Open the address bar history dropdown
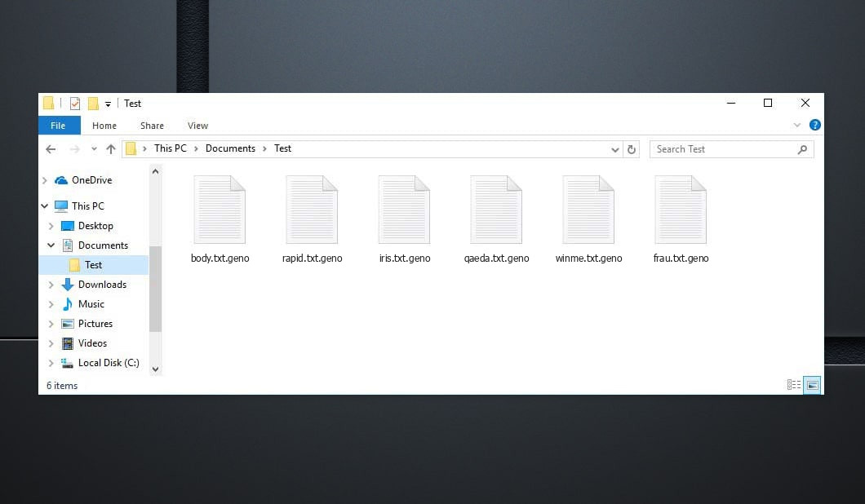865x504 pixels. pyautogui.click(x=615, y=149)
